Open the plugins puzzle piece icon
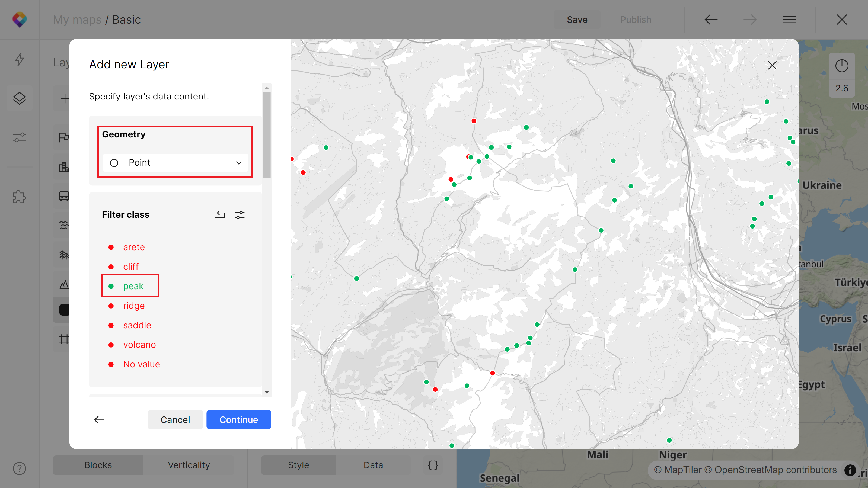The image size is (868, 488). (x=20, y=197)
